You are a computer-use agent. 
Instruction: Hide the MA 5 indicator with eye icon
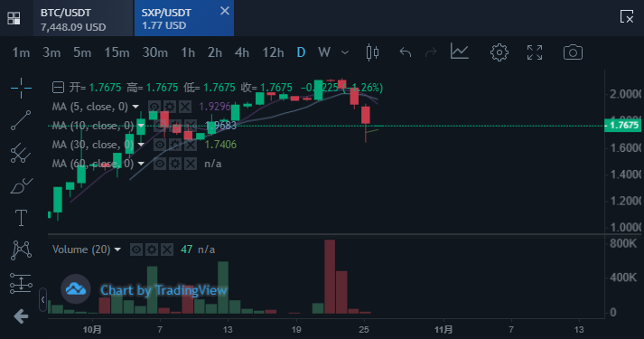pyautogui.click(x=154, y=107)
